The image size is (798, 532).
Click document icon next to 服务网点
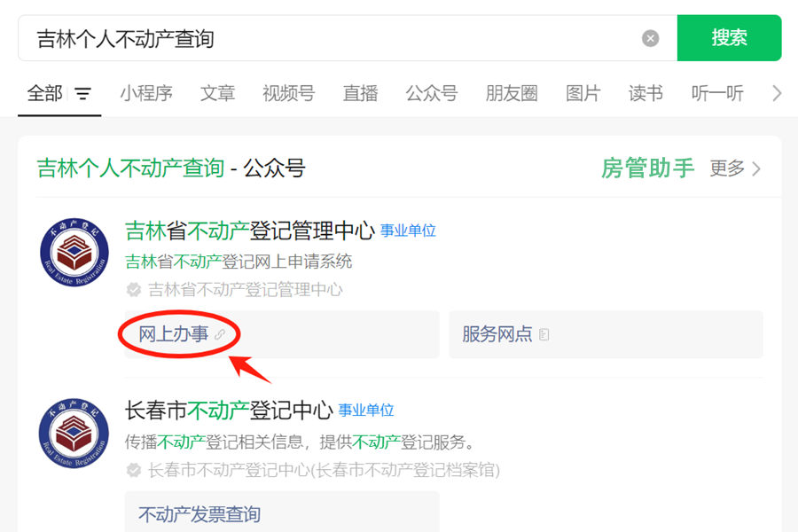pos(544,334)
